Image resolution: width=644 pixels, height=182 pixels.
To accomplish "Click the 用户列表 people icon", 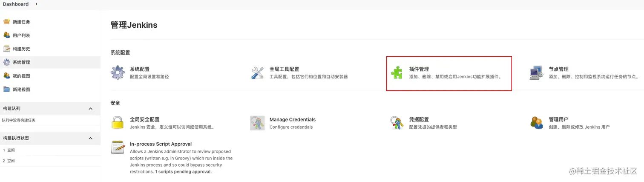I will 6,35.
